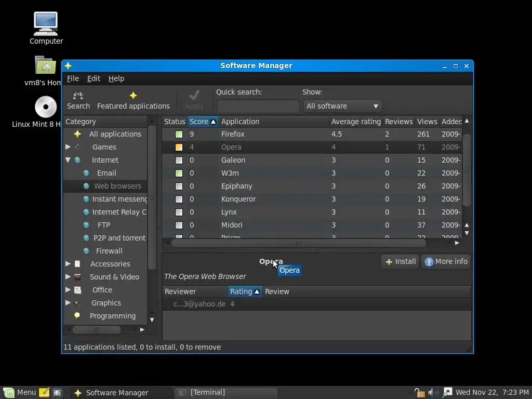The height and width of the screenshot is (399, 532).
Task: Expand the Accessories category arrow
Action: tap(68, 263)
